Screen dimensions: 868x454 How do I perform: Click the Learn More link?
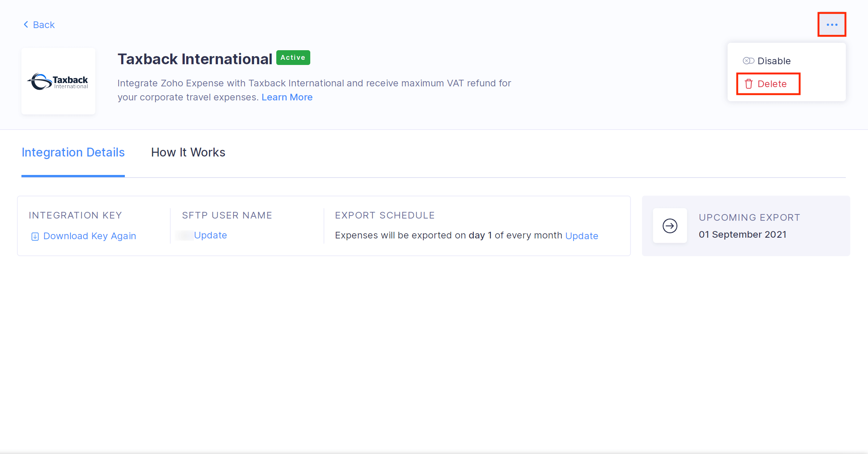click(x=287, y=97)
